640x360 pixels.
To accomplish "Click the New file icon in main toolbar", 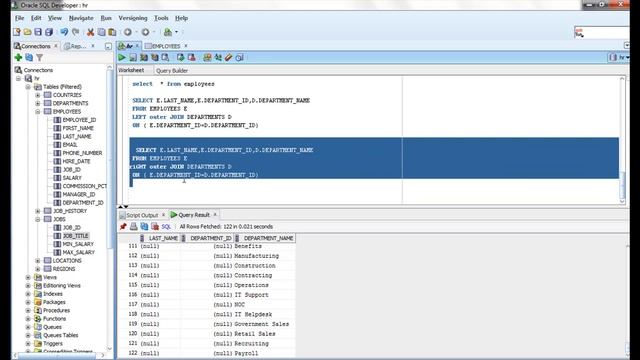I will (x=17, y=32).
